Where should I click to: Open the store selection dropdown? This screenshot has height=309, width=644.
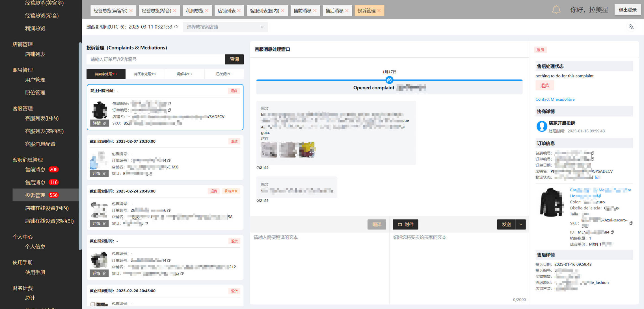[x=225, y=27]
